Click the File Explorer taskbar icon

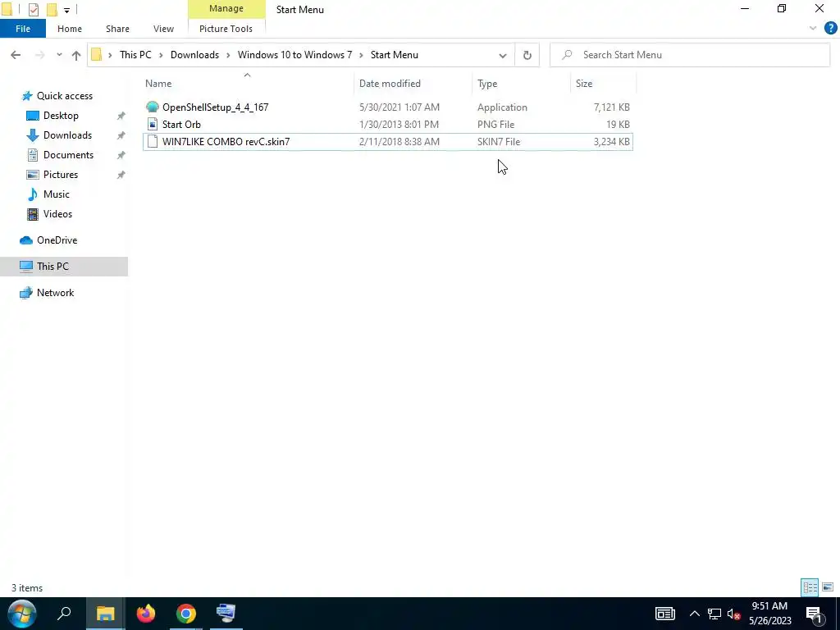click(x=106, y=614)
